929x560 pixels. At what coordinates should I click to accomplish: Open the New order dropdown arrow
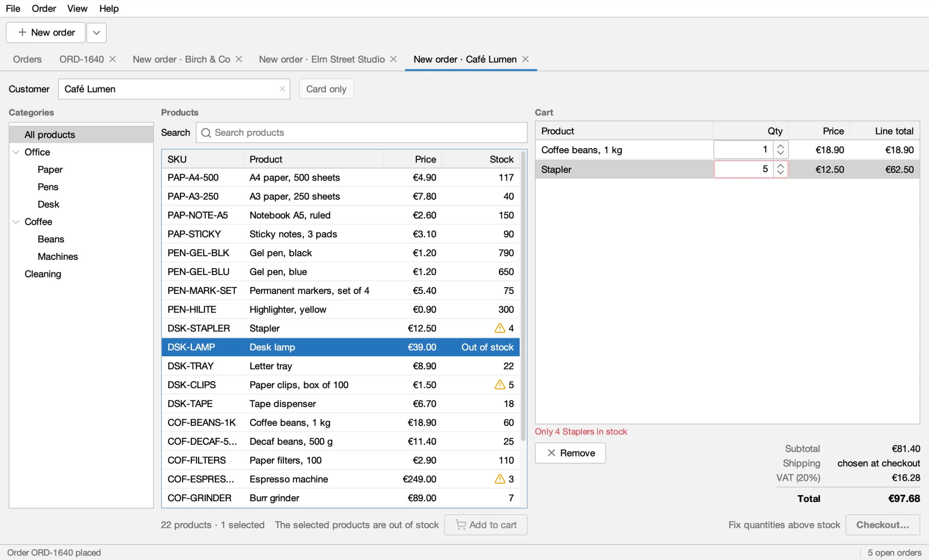pyautogui.click(x=96, y=32)
